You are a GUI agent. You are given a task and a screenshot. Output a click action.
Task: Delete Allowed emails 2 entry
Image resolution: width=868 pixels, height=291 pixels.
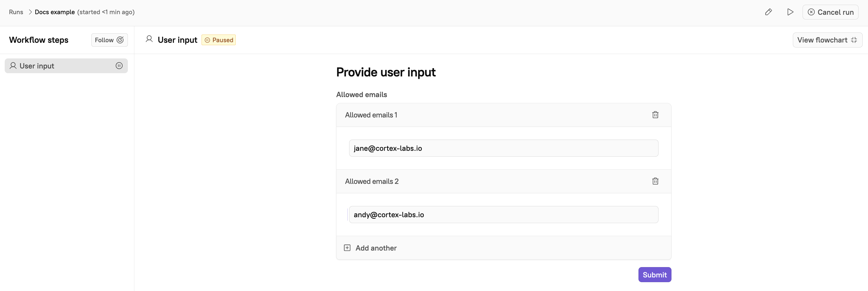655,181
